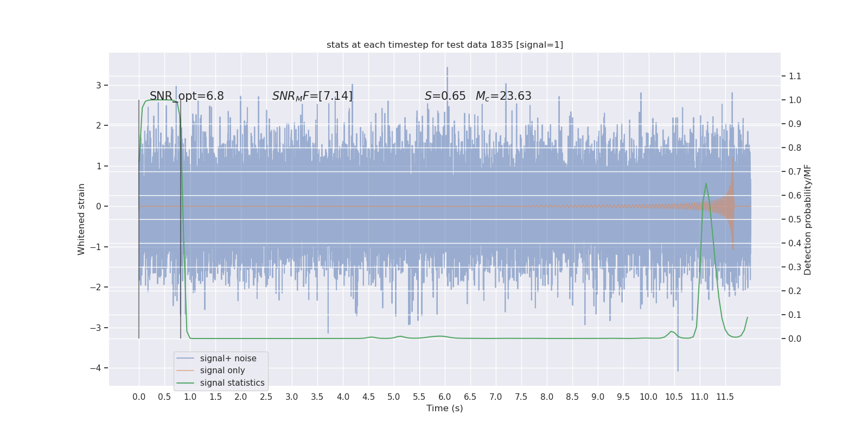
Task: Click x-axis tick label 6.0
Action: 445,397
